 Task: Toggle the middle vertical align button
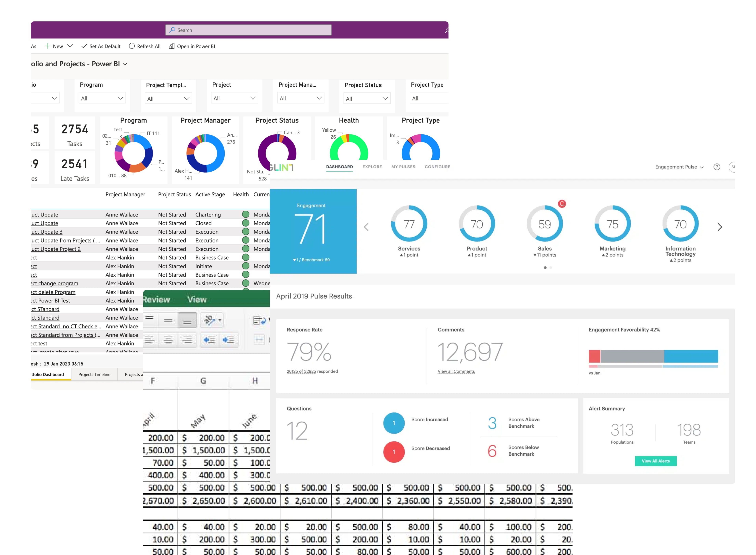[x=168, y=320]
